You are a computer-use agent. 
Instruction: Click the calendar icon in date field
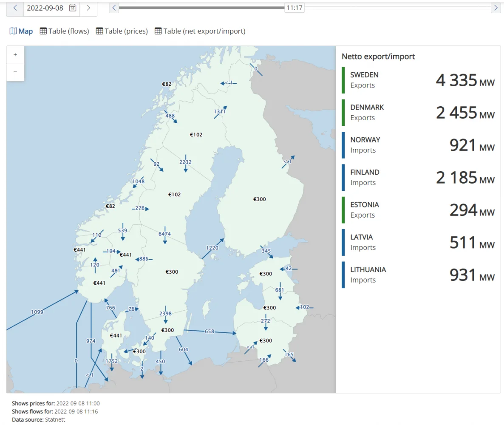coord(73,8)
